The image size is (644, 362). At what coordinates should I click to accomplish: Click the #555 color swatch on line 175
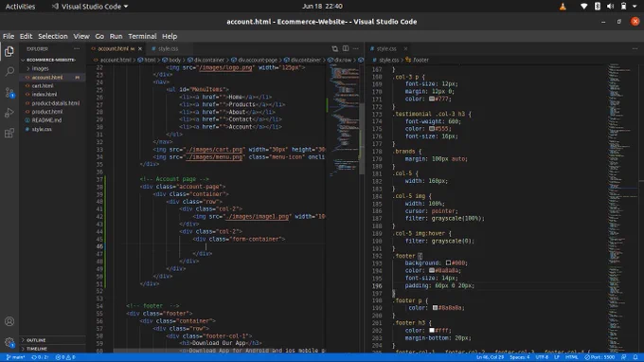432,129
